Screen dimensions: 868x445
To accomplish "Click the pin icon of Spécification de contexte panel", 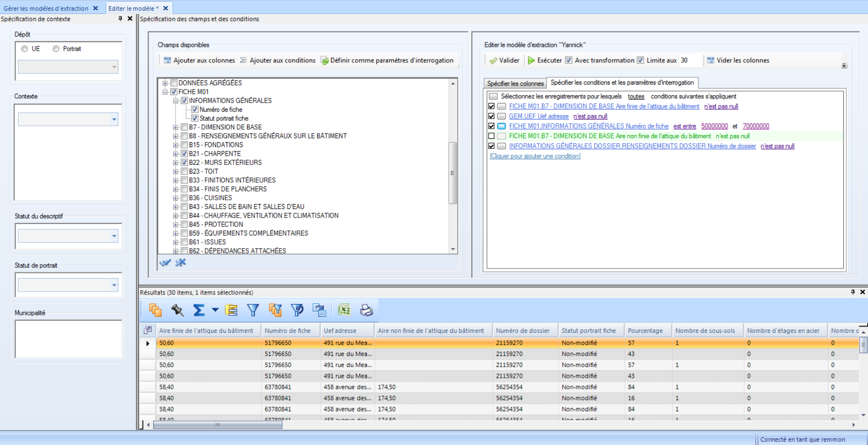I will 120,19.
